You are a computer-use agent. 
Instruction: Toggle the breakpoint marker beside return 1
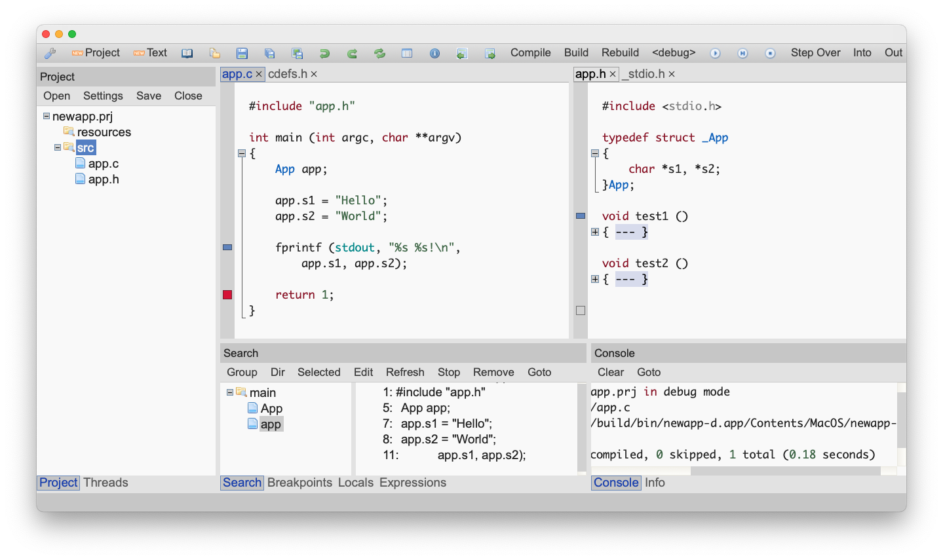pyautogui.click(x=227, y=295)
